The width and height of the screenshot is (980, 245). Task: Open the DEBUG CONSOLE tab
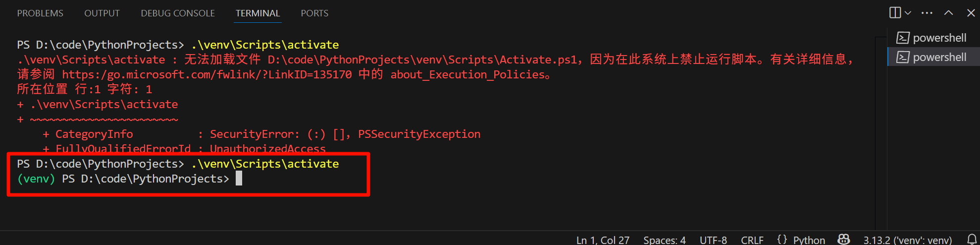pyautogui.click(x=178, y=13)
